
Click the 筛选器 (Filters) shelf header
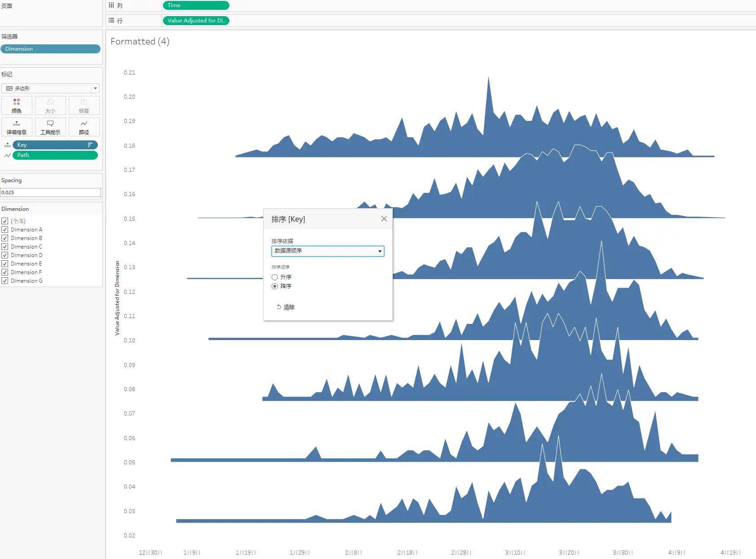(x=9, y=36)
